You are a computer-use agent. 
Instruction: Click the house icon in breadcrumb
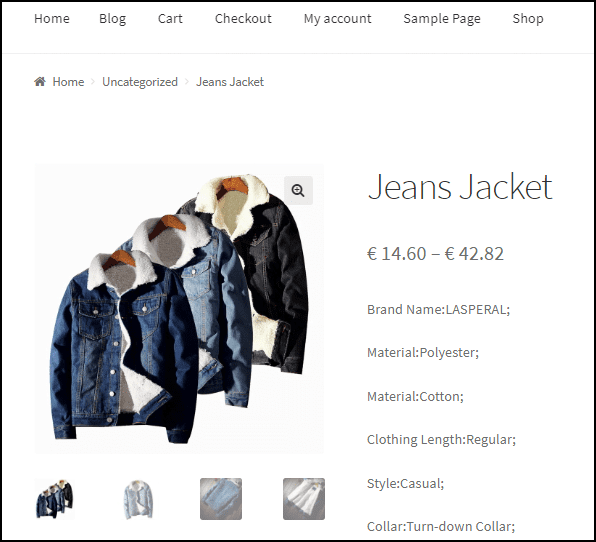point(40,81)
